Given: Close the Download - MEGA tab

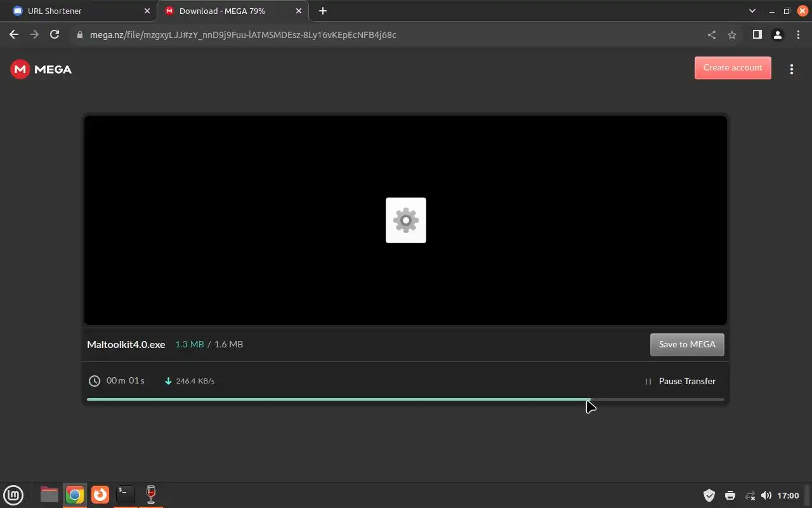Looking at the screenshot, I should click(299, 11).
